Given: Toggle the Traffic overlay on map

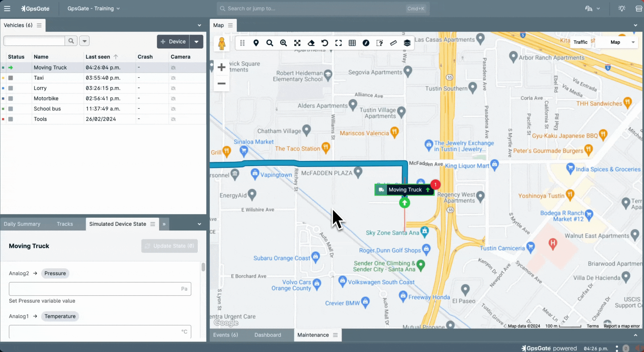Looking at the screenshot, I should pyautogui.click(x=580, y=42).
